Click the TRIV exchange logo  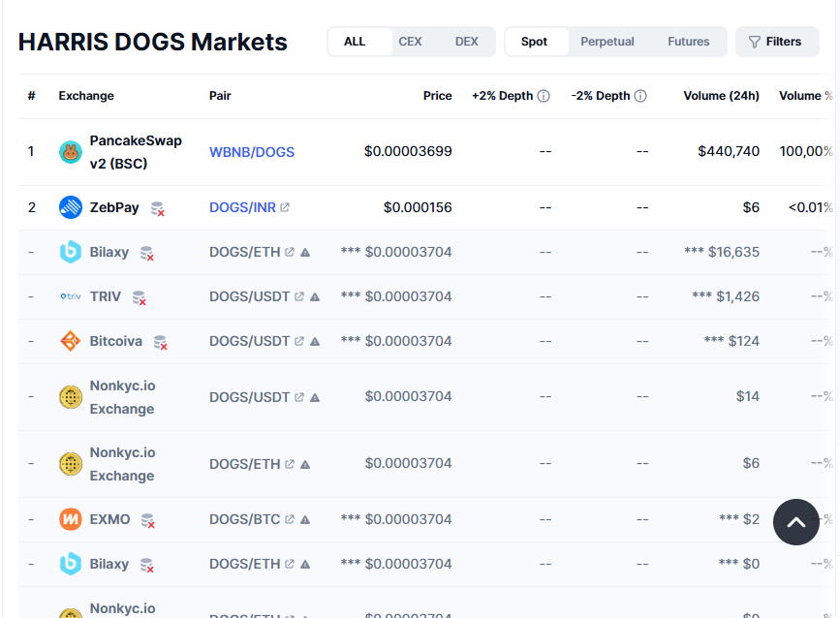pyautogui.click(x=70, y=296)
